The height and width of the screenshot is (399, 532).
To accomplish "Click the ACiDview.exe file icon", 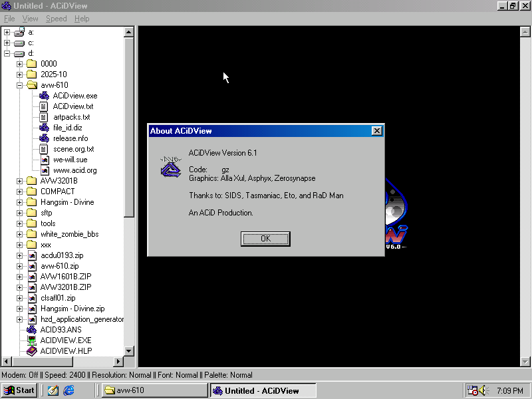I will (x=44, y=96).
